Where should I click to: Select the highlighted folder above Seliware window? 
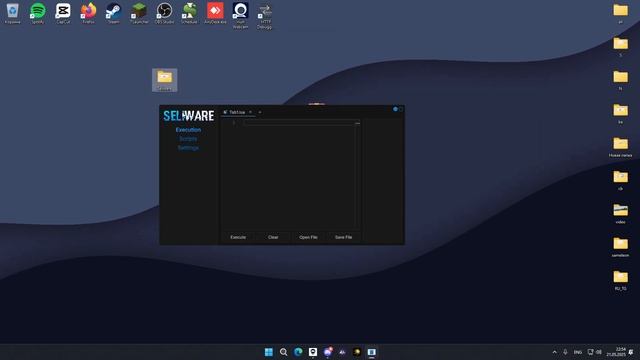pyautogui.click(x=164, y=80)
